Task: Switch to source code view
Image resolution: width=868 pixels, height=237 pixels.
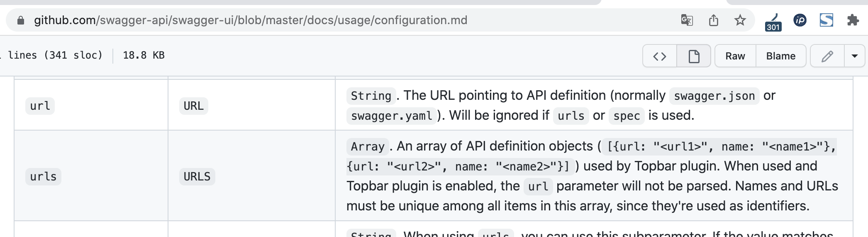Action: pyautogui.click(x=660, y=56)
